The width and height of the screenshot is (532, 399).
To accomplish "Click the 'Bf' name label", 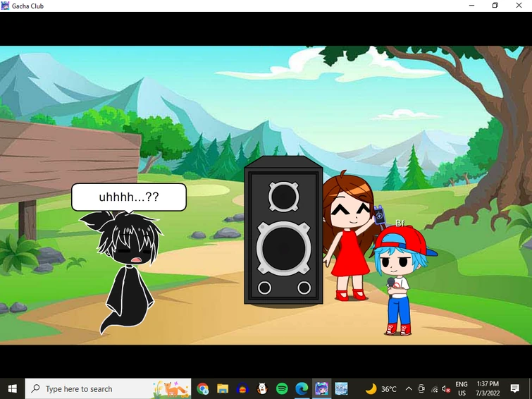I will [x=400, y=223].
